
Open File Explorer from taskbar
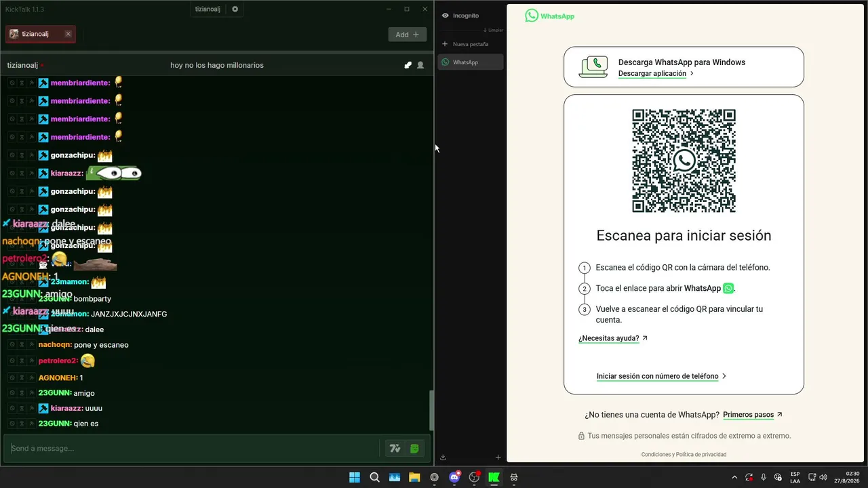click(414, 477)
